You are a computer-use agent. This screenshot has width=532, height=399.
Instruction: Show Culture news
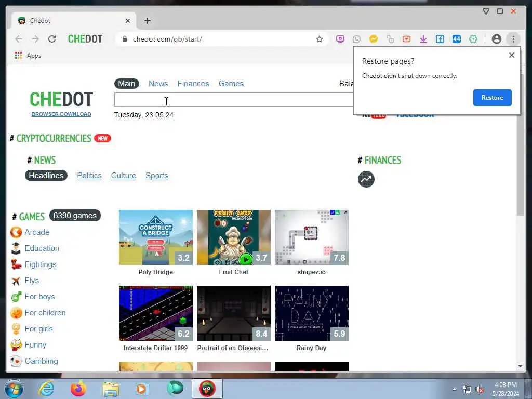point(124,176)
